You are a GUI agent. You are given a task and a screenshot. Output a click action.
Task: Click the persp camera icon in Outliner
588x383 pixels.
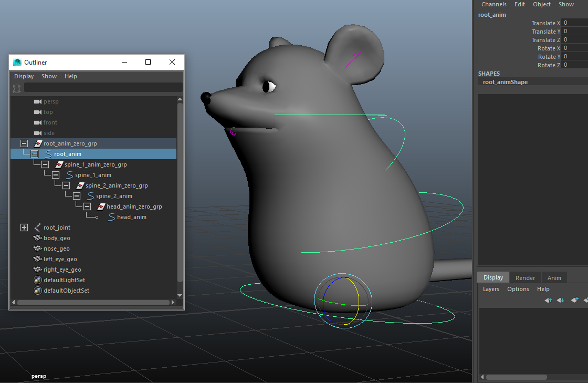pos(37,101)
